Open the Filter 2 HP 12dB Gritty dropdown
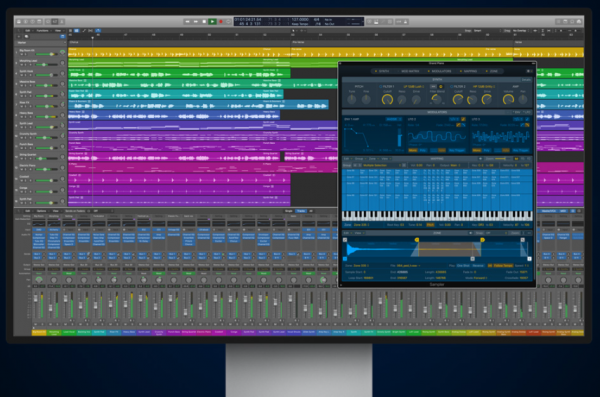This screenshot has height=397, width=600. [484, 87]
